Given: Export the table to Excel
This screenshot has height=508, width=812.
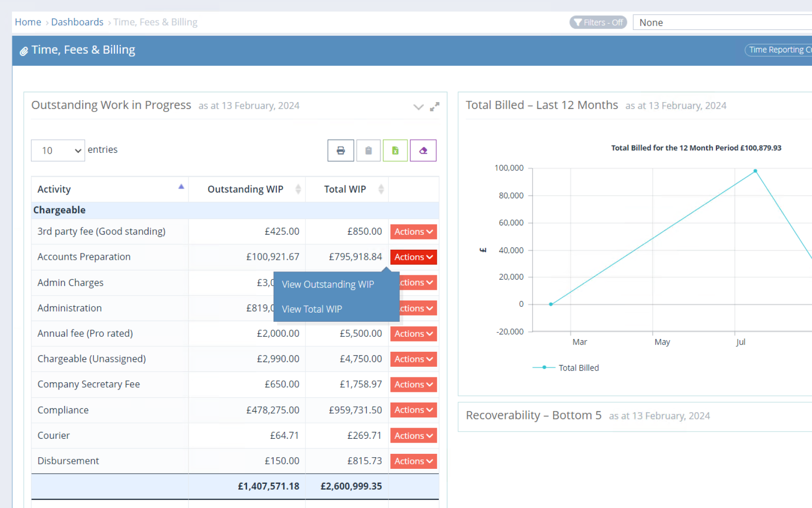Looking at the screenshot, I should click(x=395, y=150).
